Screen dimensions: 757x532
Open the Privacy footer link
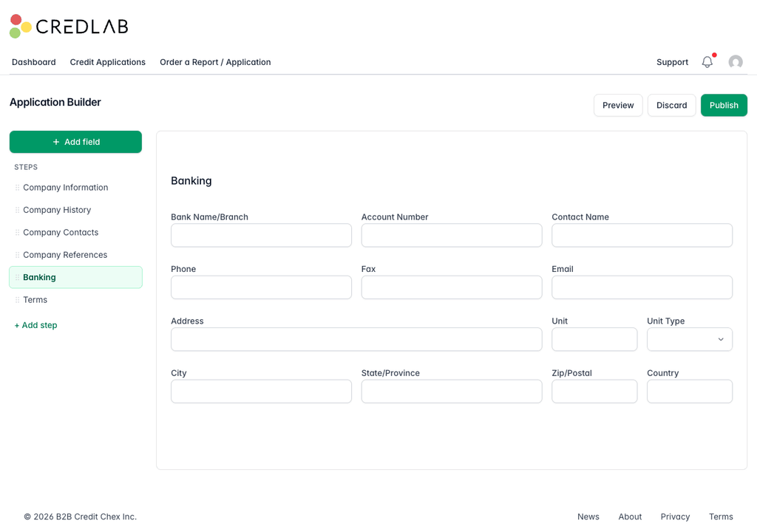tap(675, 516)
